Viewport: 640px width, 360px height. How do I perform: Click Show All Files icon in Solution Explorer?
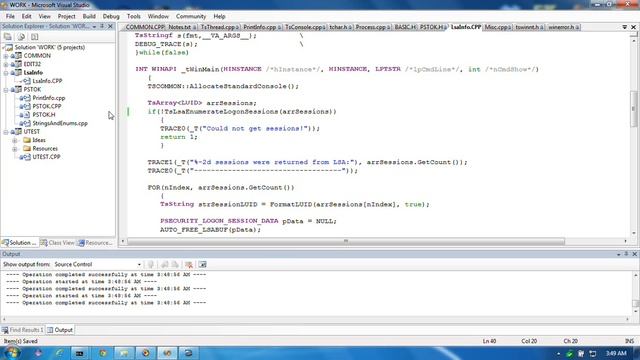21,37
